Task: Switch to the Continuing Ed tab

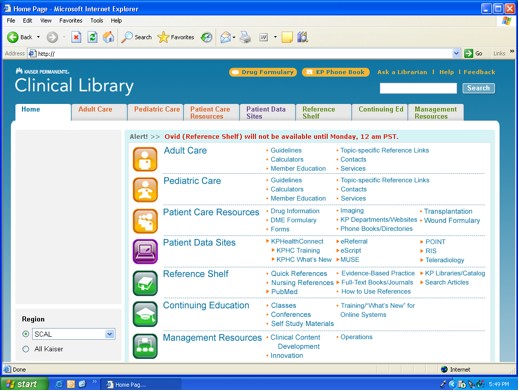Action: click(x=380, y=112)
